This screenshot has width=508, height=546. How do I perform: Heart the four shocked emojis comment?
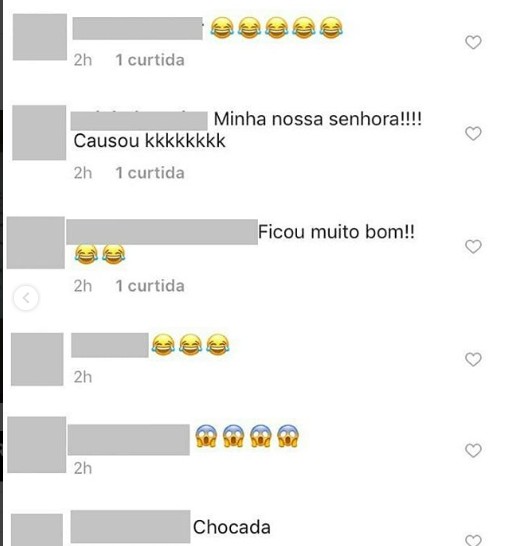473,451
